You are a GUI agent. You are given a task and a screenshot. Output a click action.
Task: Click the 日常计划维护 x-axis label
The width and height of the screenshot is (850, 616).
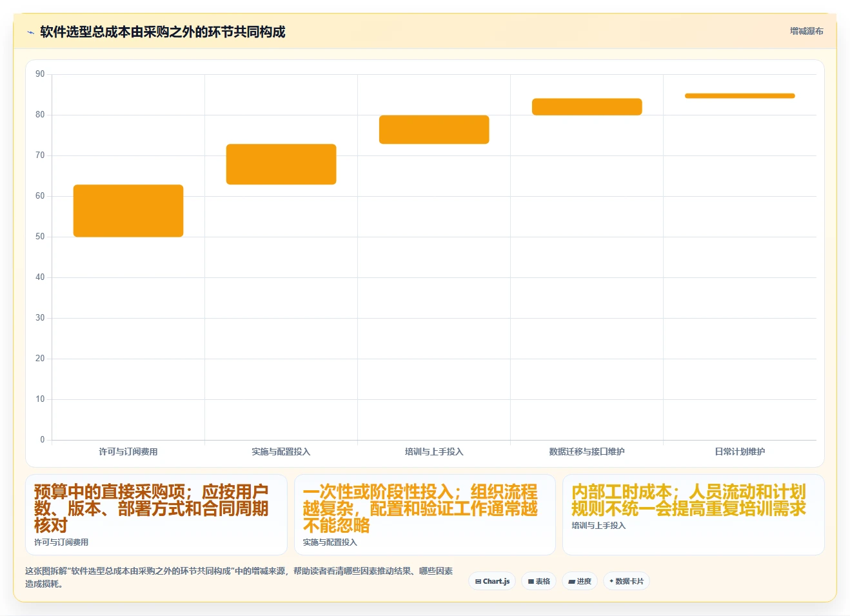coord(740,452)
